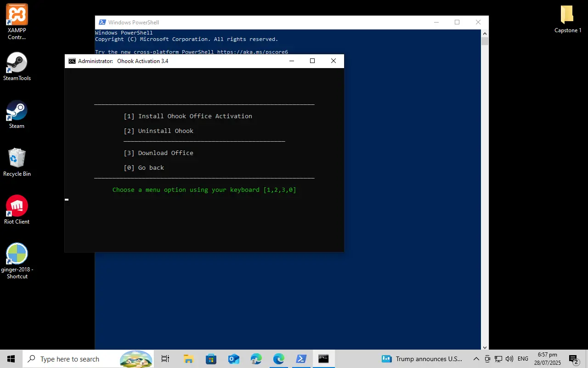Screen dimensions: 588x368
Task: Click the [3] Download Office option
Action: coord(158,153)
